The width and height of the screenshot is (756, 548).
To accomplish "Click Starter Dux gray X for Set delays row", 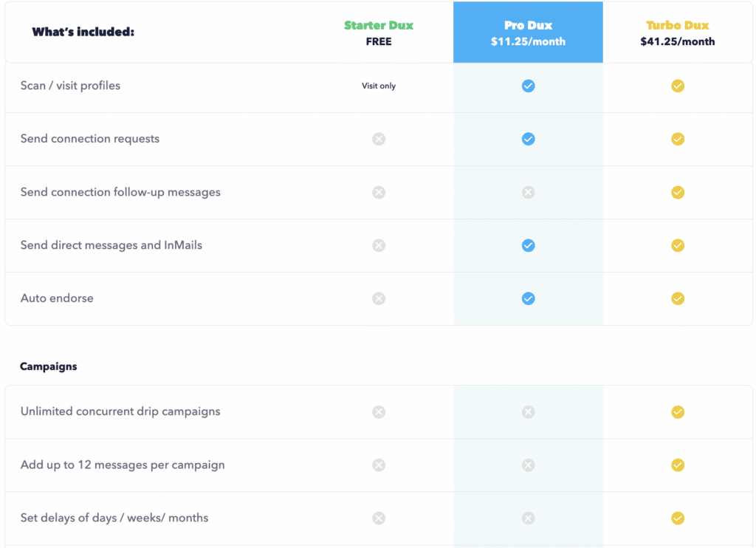I will point(379,518).
